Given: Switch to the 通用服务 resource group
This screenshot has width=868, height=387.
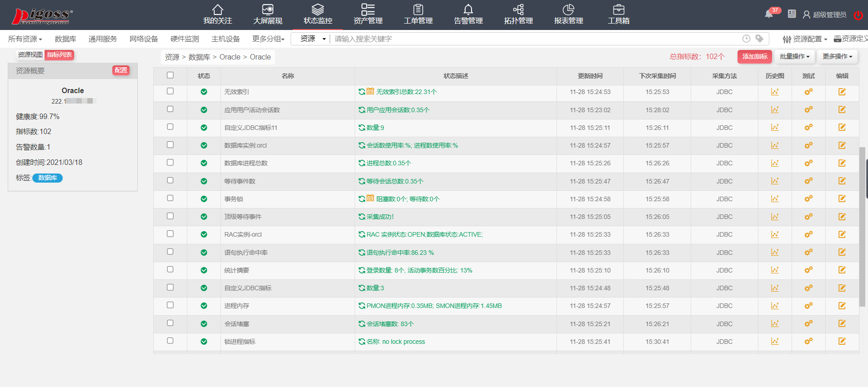Looking at the screenshot, I should 103,39.
